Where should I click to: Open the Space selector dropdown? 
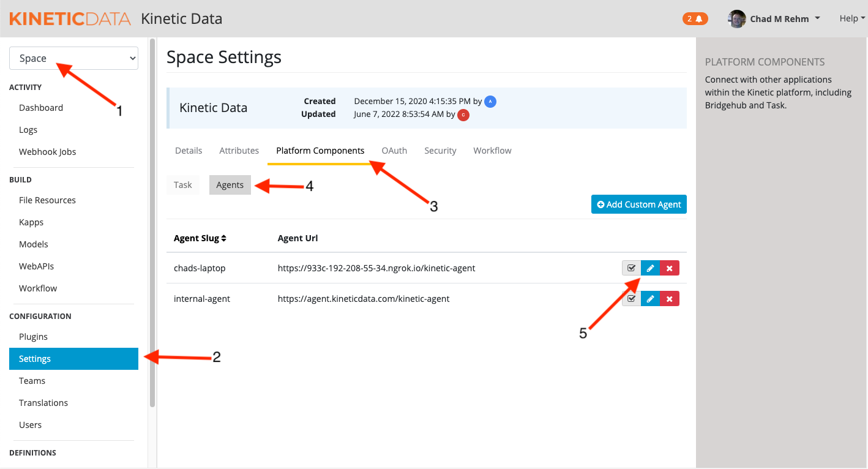click(73, 58)
